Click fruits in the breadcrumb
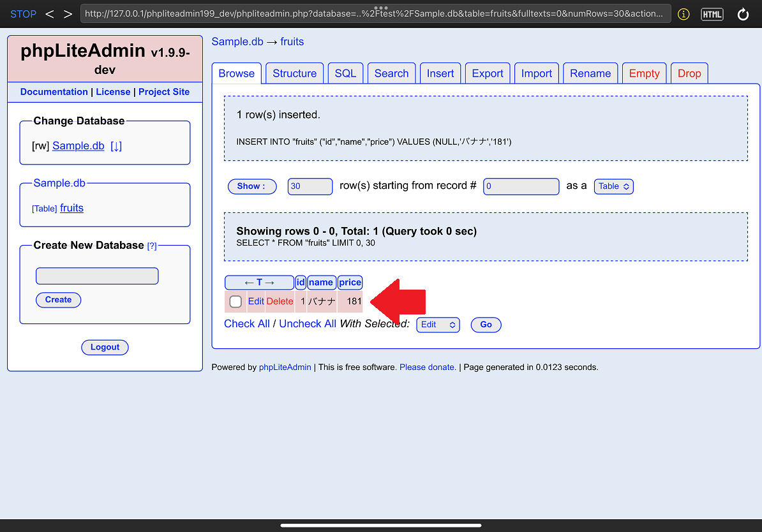This screenshot has width=762, height=532. click(x=292, y=42)
